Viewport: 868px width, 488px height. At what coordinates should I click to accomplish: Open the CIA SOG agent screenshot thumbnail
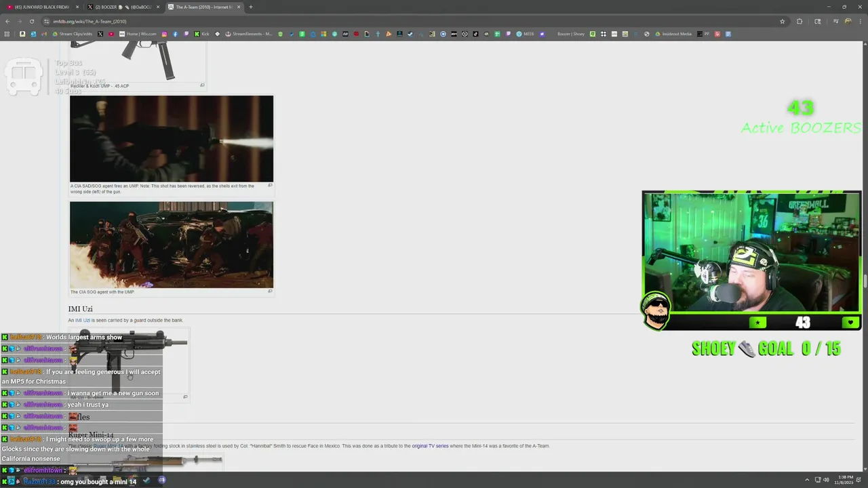coord(172,245)
